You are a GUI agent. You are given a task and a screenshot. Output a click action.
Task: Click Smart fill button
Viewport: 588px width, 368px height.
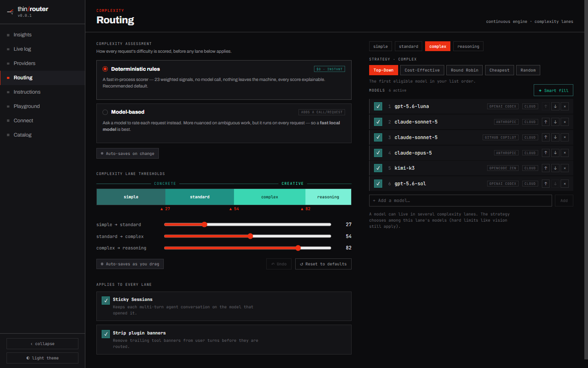pyautogui.click(x=553, y=90)
